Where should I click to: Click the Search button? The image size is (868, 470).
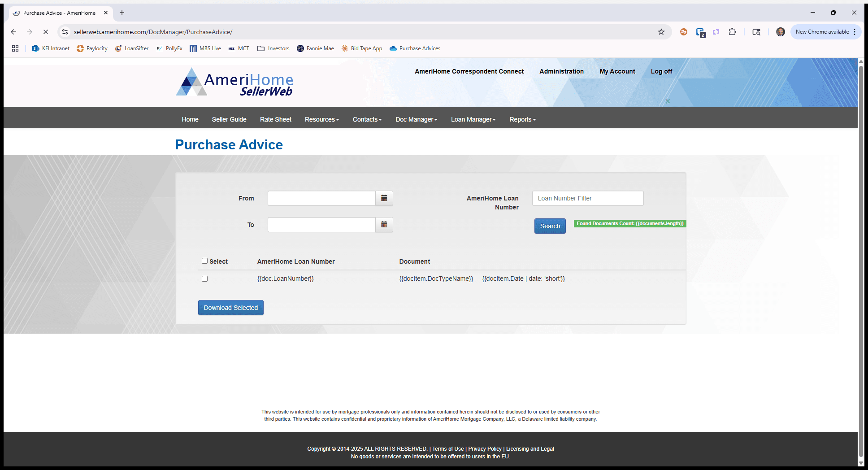click(x=550, y=226)
